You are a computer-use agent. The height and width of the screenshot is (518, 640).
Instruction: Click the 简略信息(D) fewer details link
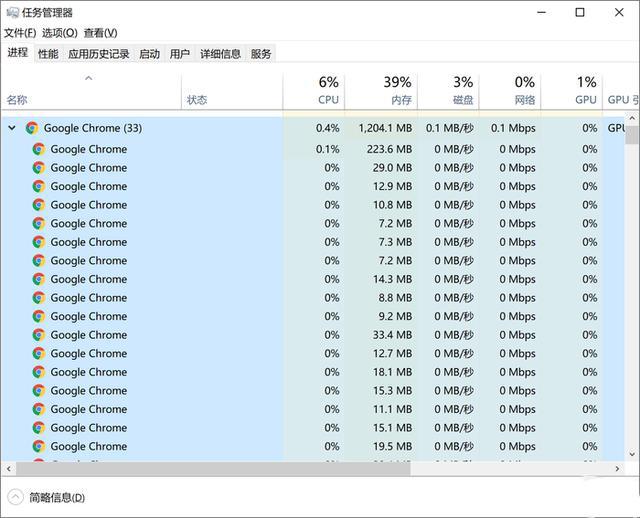pos(57,497)
